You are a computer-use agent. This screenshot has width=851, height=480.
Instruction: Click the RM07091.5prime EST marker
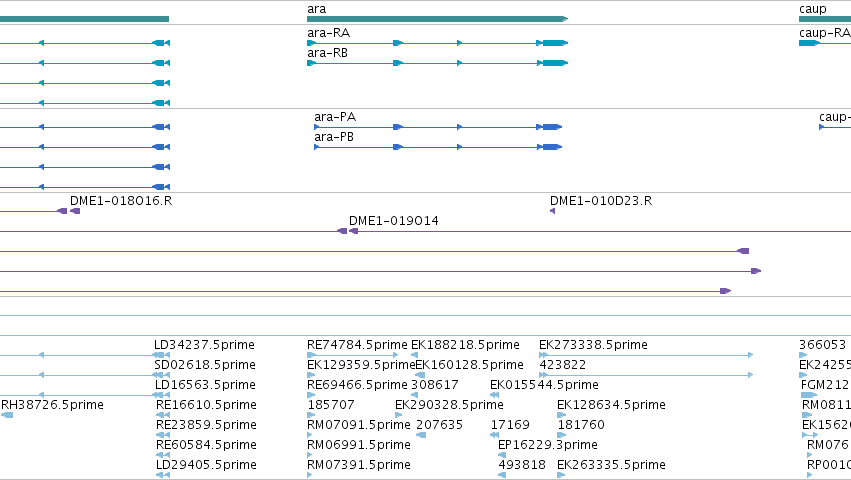[x=310, y=435]
